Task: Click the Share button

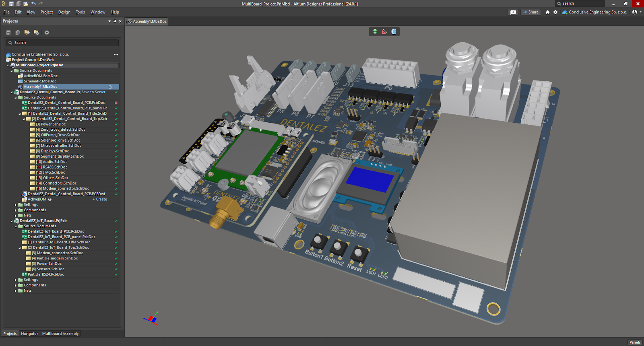Action: pyautogui.click(x=531, y=12)
